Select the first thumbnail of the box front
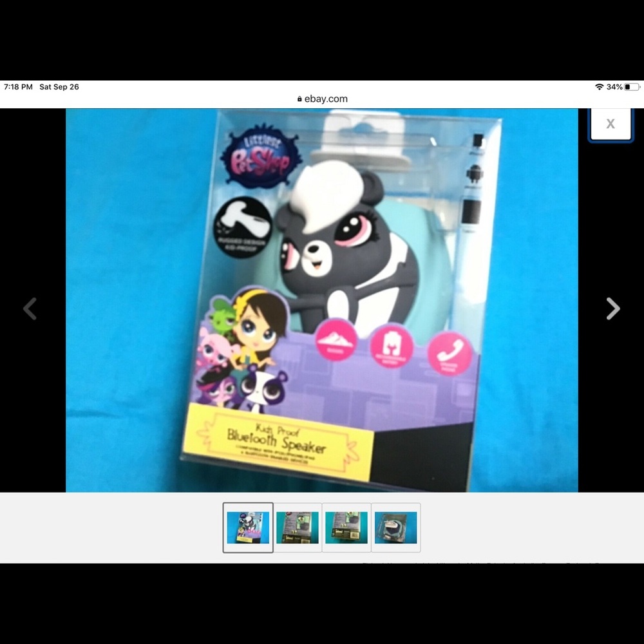 coord(248,527)
